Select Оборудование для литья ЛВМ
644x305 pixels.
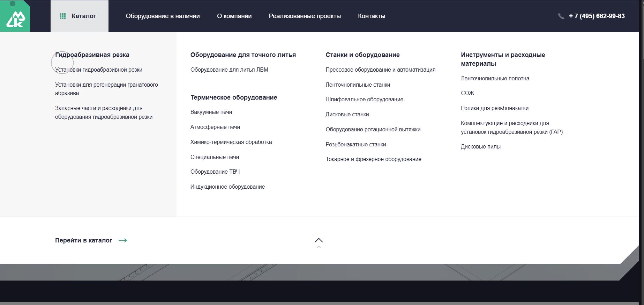click(x=229, y=70)
